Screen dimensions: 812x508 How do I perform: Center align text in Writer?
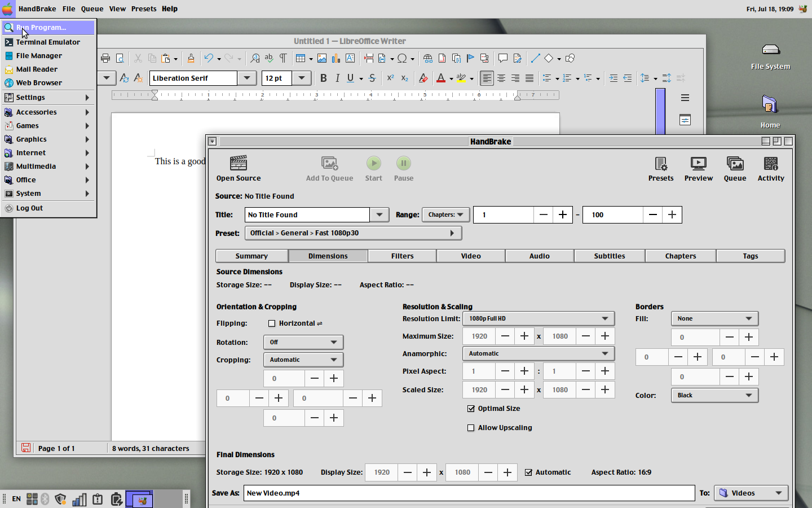click(501, 78)
